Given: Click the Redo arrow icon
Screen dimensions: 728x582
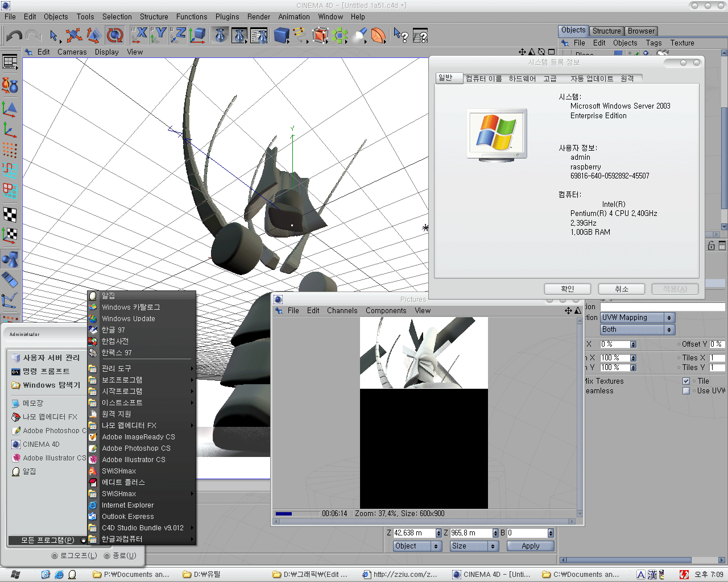Looking at the screenshot, I should 34,36.
